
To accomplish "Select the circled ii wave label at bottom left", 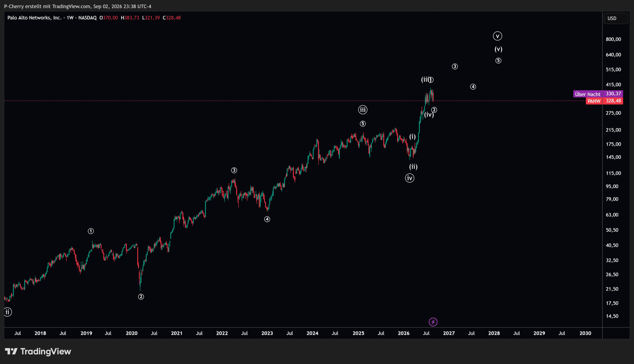I will click(x=7, y=312).
